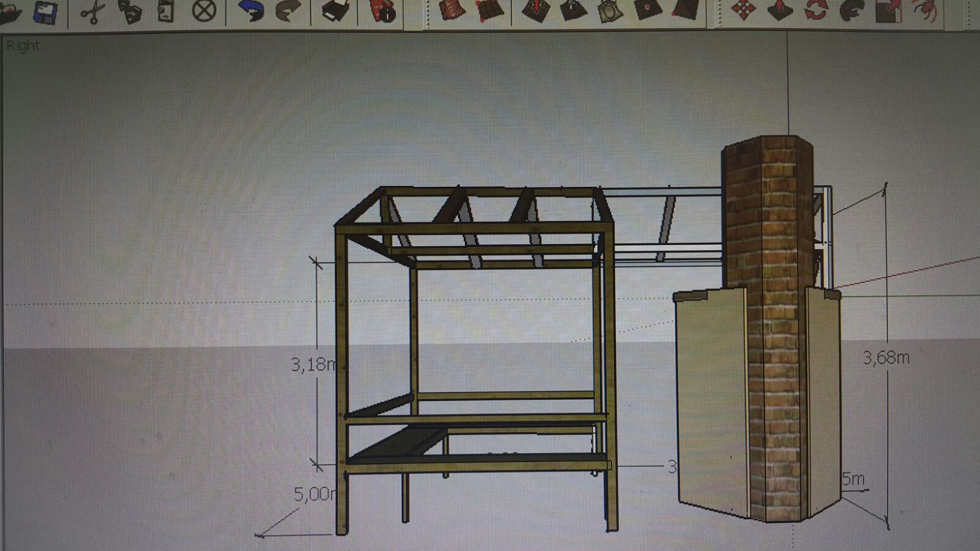Activate the Push/Pull tool
Viewport: 980px width, 551px height.
coord(780,10)
